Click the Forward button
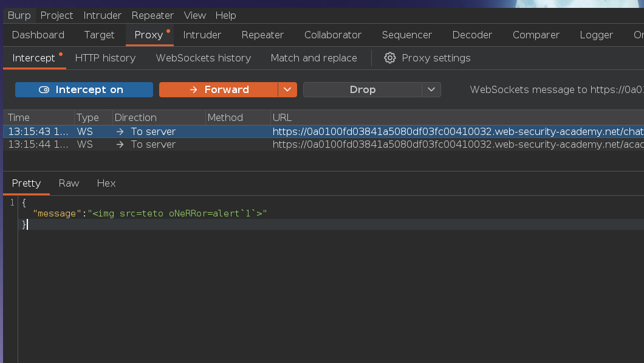Viewport: 644px width, 363px height. (x=219, y=89)
